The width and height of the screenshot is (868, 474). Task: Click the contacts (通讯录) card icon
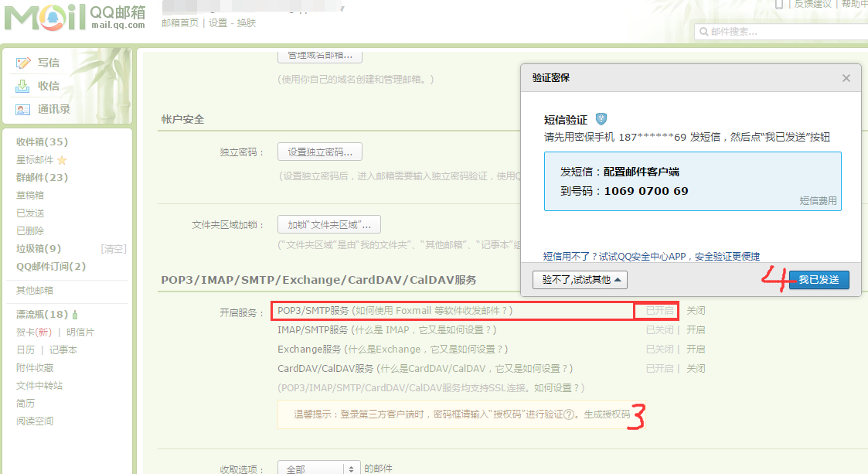point(22,110)
